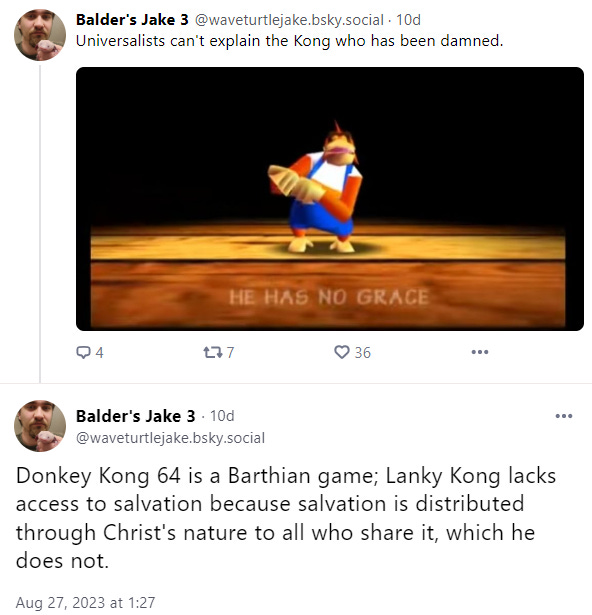The width and height of the screenshot is (592, 615).
Task: Click the repost count number 7
Action: click(230, 353)
